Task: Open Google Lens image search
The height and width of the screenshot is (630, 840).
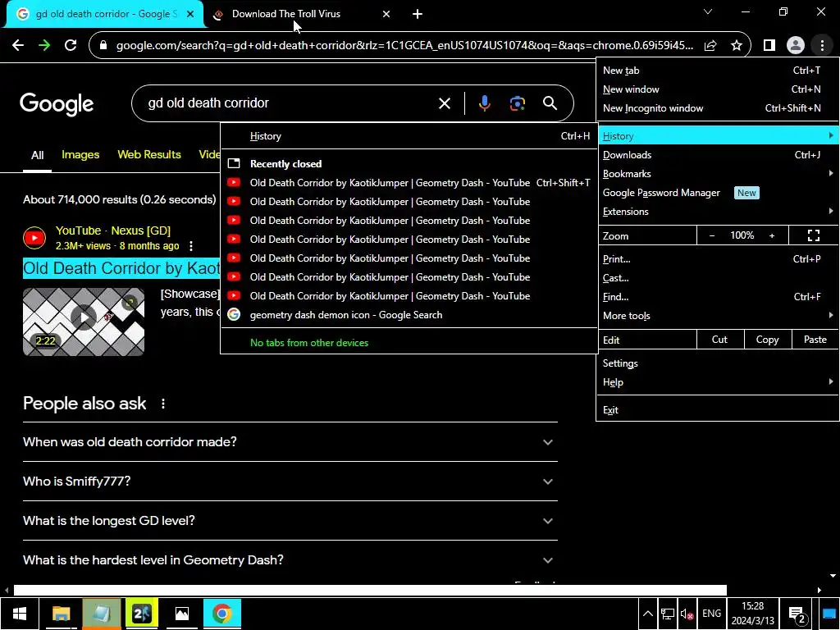Action: tap(518, 103)
